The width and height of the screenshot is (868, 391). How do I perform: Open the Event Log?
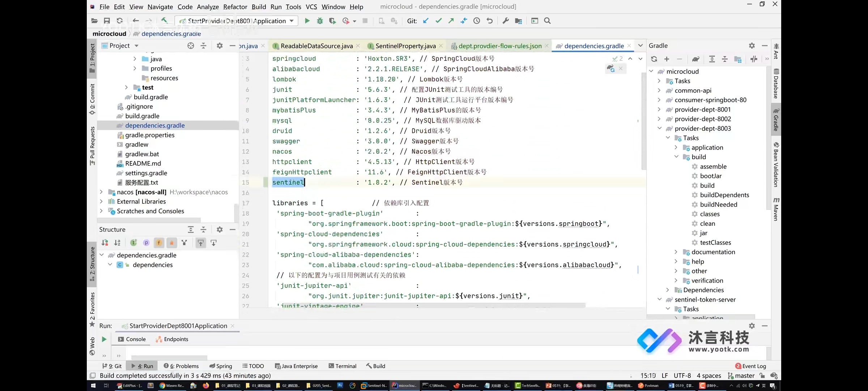point(750,366)
